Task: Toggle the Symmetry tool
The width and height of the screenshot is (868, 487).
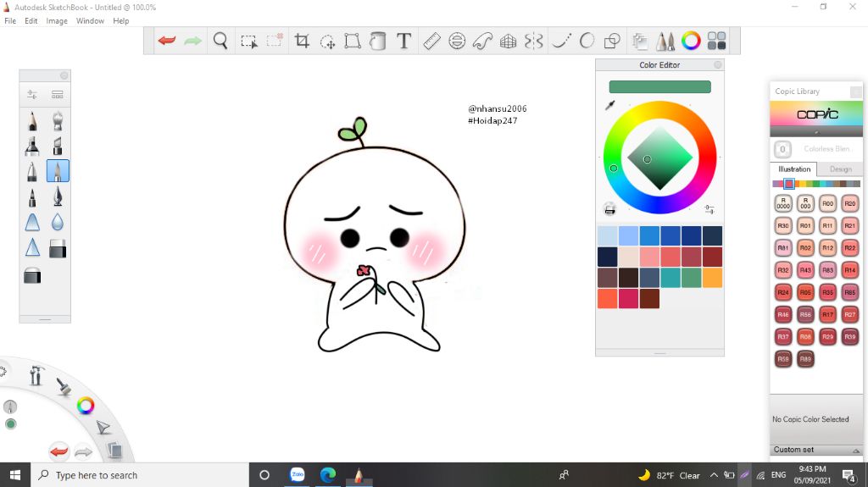Action: point(534,41)
